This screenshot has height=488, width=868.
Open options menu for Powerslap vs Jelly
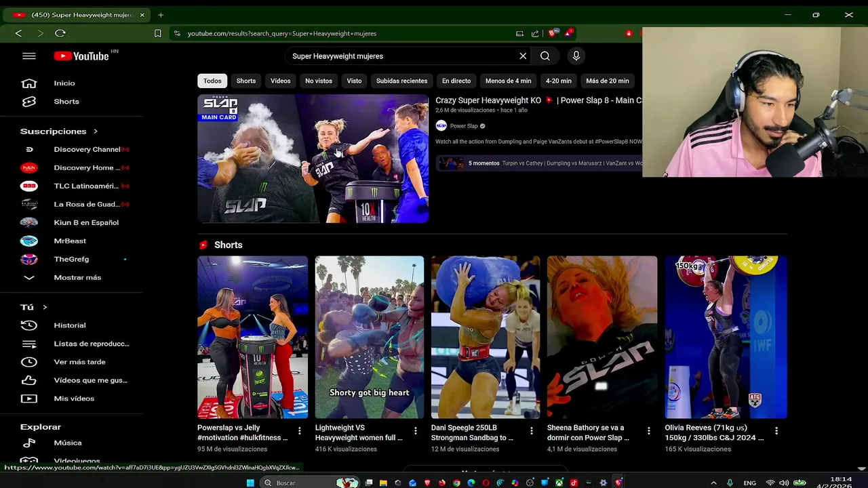coord(300,430)
